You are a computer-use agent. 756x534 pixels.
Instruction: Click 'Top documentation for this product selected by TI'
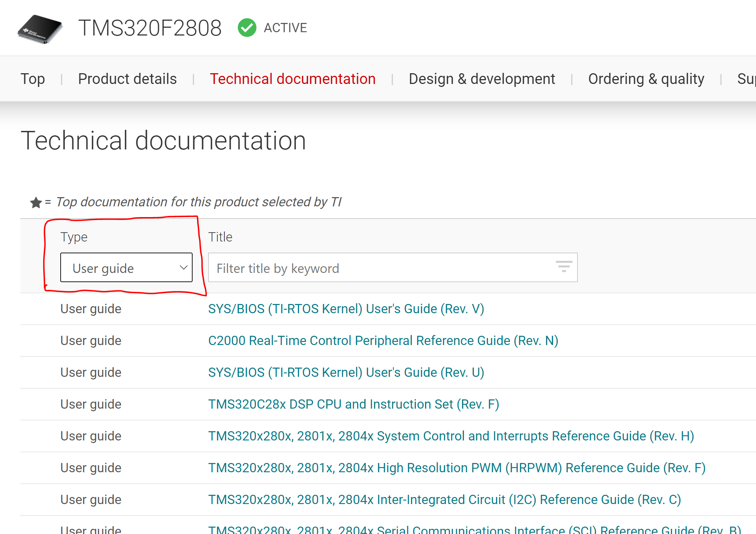pos(199,202)
